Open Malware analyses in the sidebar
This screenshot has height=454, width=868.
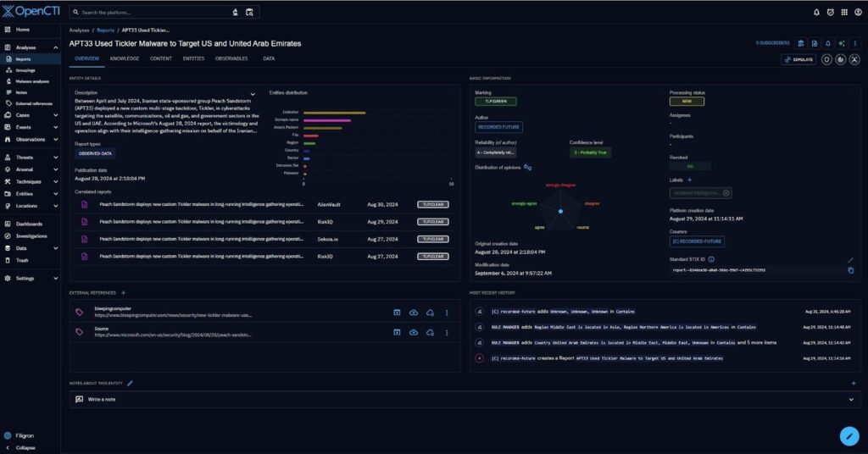pos(32,81)
